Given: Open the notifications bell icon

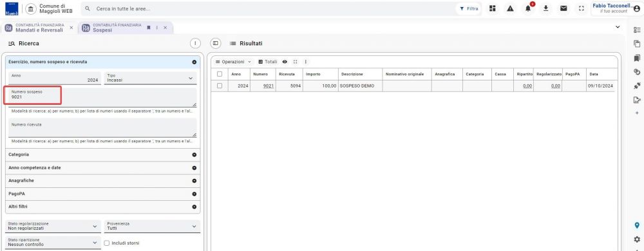Looking at the screenshot, I should (x=528, y=8).
